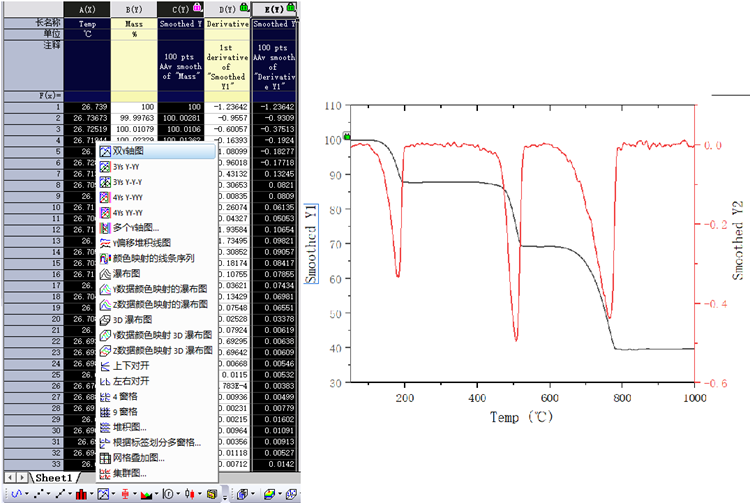Open the 3D symbol plot toolbar button
Screen dimensions: 750x503
click(243, 494)
